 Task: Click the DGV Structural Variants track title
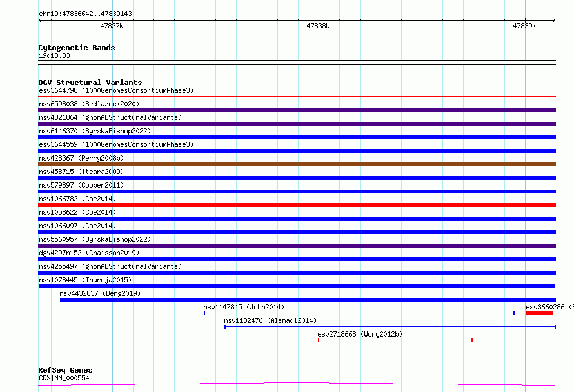[x=90, y=83]
